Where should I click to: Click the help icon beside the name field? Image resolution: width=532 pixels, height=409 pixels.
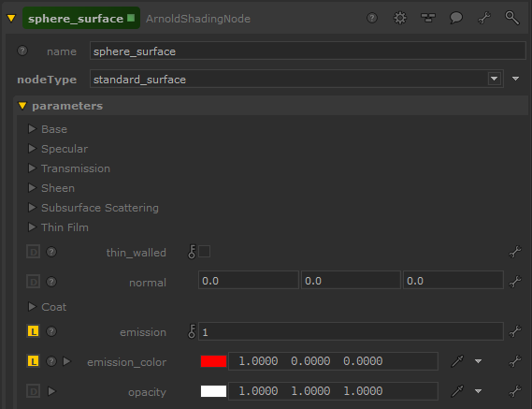pos(22,51)
